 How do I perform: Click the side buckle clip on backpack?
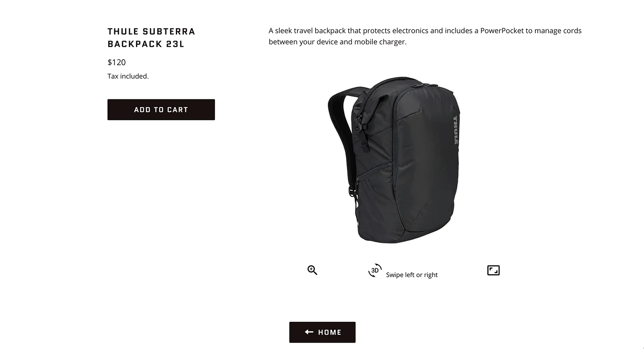352,191
